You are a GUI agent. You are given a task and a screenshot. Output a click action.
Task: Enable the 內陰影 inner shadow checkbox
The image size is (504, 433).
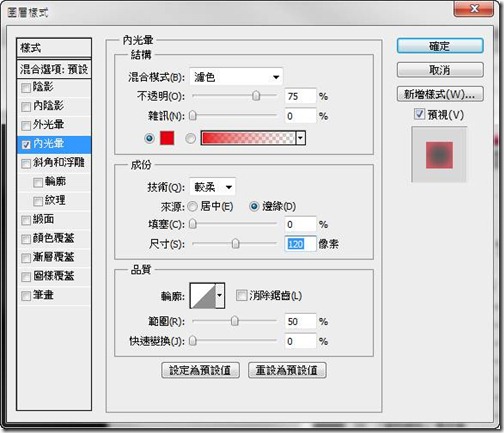tap(26, 107)
